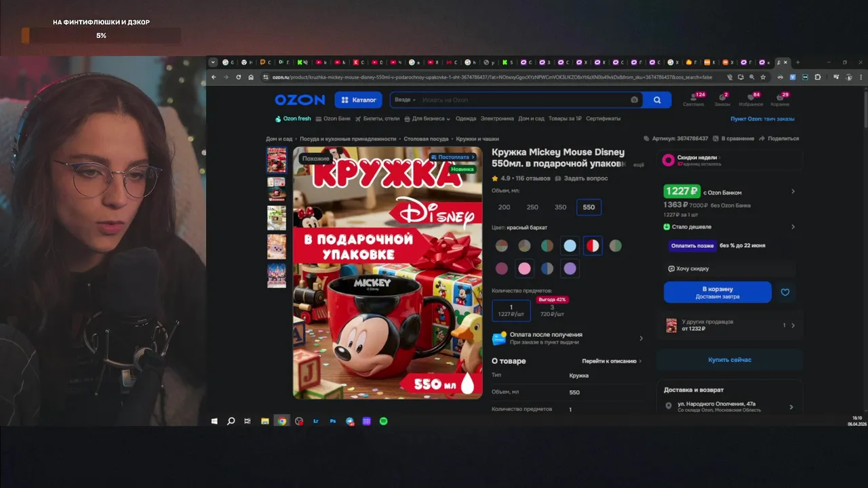Open the browser extensions puzzle icon
Viewport: 868px width, 488px height.
coord(817,77)
